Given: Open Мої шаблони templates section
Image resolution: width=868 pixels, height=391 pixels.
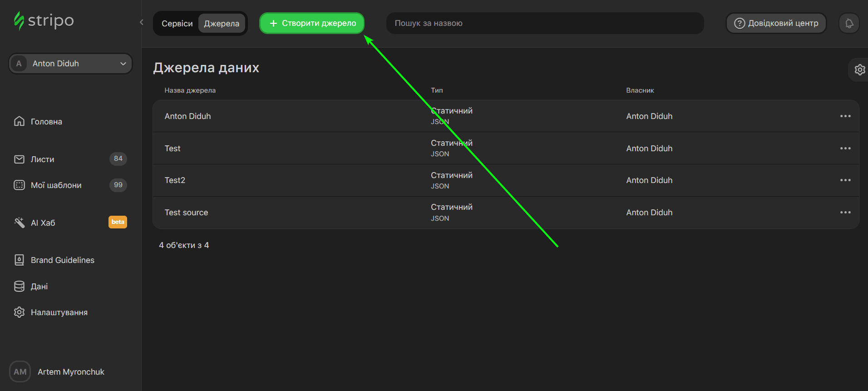Looking at the screenshot, I should pyautogui.click(x=56, y=185).
